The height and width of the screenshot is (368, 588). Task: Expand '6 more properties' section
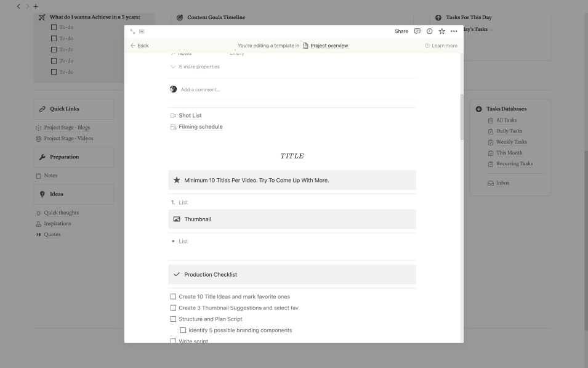[x=195, y=67]
